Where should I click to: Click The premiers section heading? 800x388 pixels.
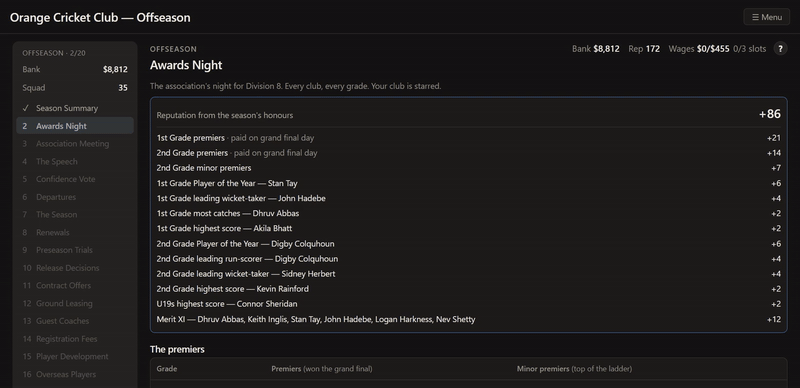tap(177, 349)
